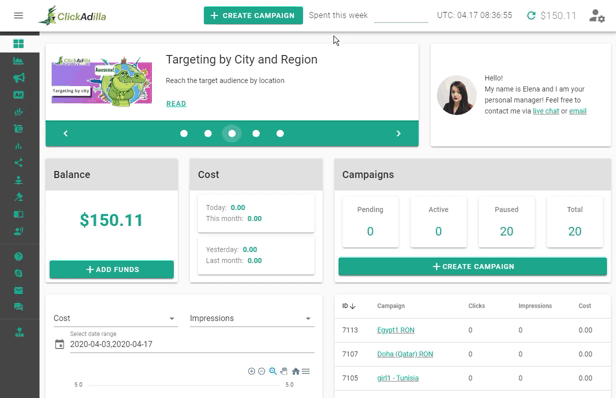Image resolution: width=616 pixels, height=398 pixels.
Task: Open the ad creatives sidebar icon
Action: click(18, 95)
